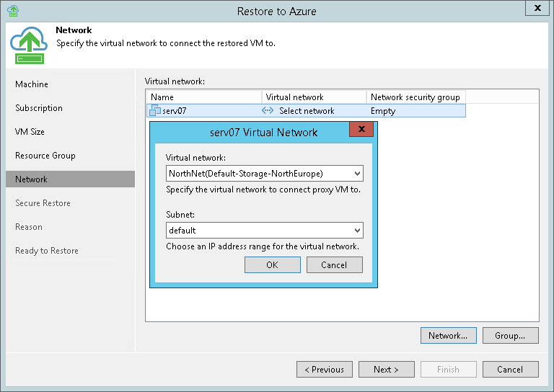Confirm with the OK button
Screen dimensions: 554x392
pos(272,265)
